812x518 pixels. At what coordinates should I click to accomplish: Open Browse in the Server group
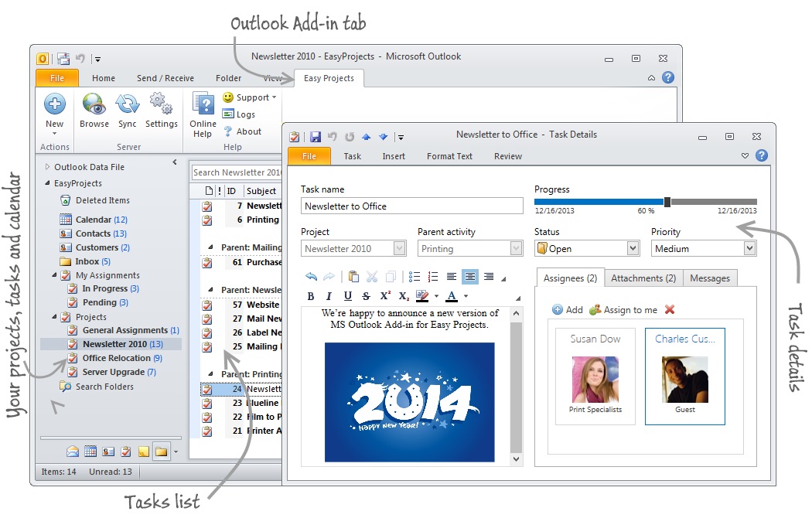pos(94,105)
